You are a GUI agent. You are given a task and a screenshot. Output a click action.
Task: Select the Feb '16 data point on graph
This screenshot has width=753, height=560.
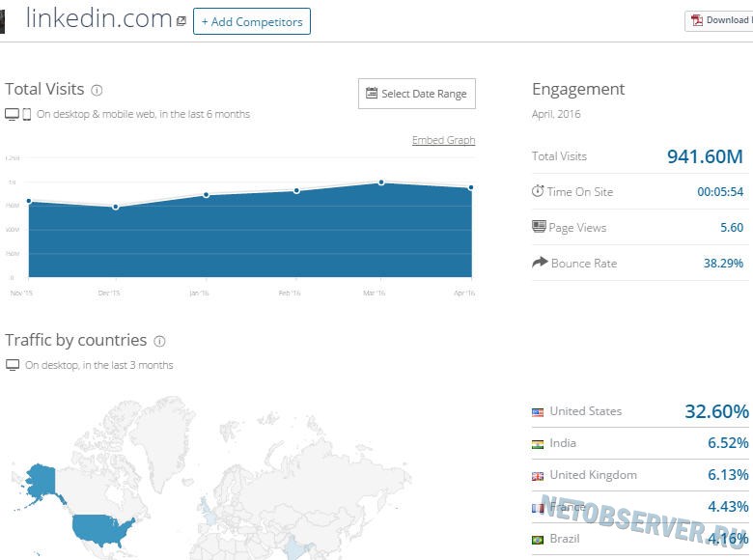point(296,190)
